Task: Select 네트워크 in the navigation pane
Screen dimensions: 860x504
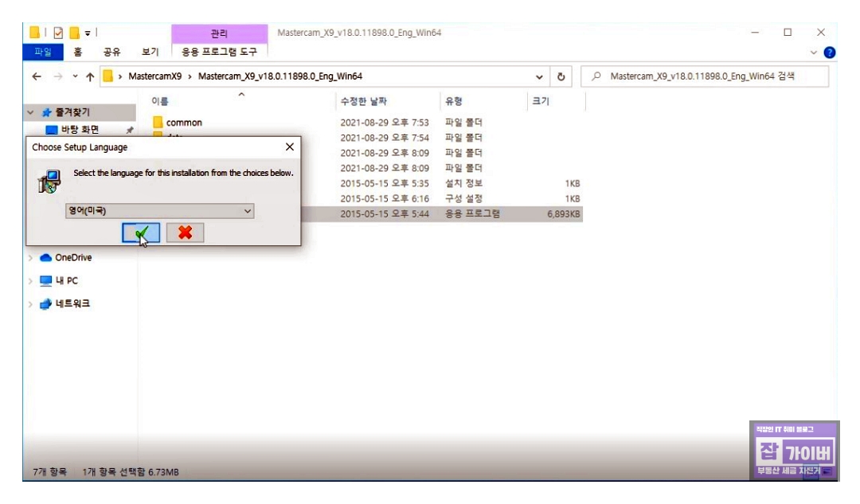Action: coord(72,303)
